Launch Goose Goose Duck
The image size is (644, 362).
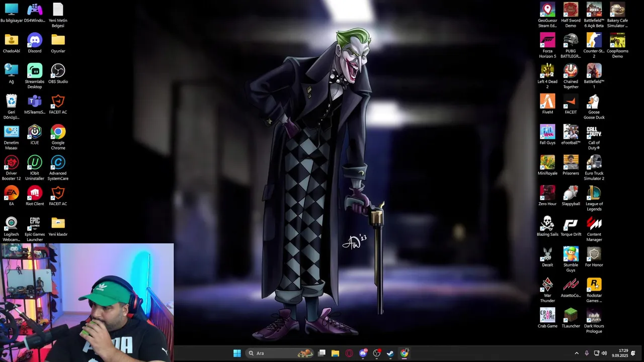point(594,107)
